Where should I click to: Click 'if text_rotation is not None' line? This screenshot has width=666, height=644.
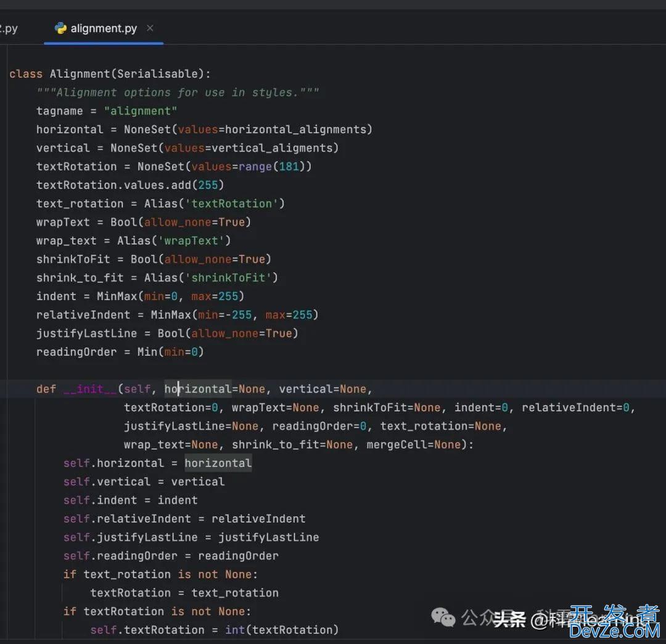tap(160, 574)
